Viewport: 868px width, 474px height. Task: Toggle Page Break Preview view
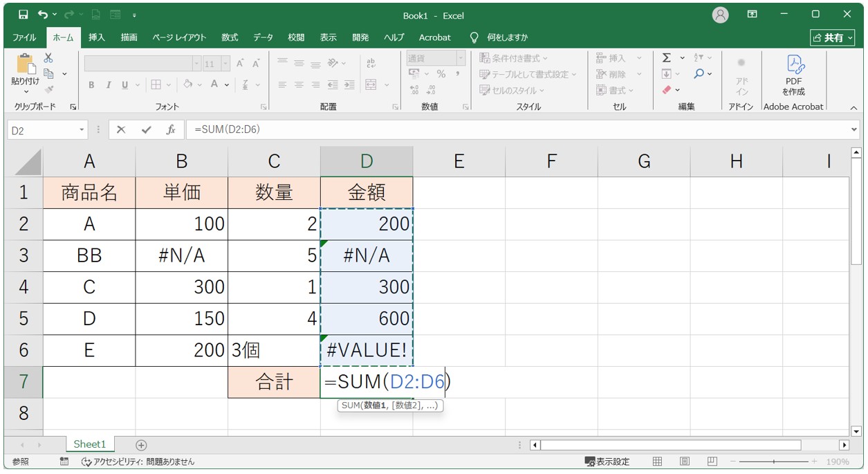click(712, 462)
